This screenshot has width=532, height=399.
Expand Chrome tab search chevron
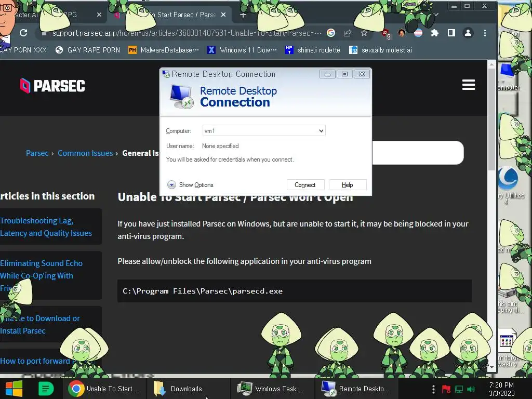(436, 15)
